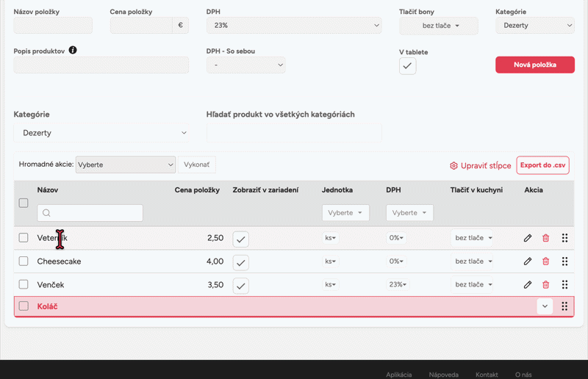
Task: Open O nás in the footer menu
Action: 523,375
